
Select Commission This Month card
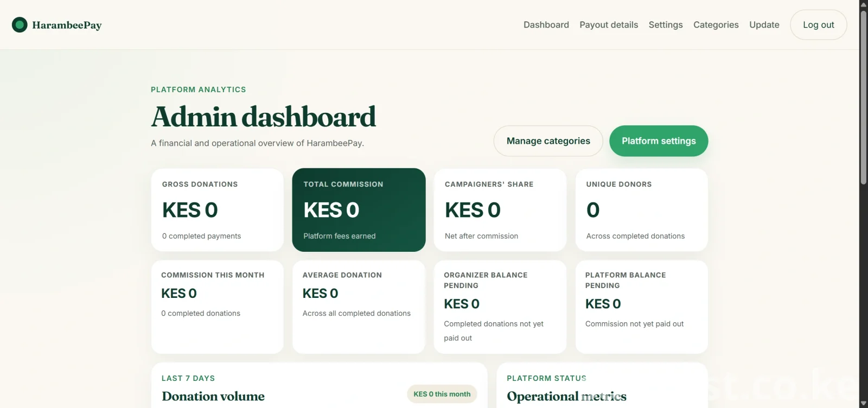218,307
